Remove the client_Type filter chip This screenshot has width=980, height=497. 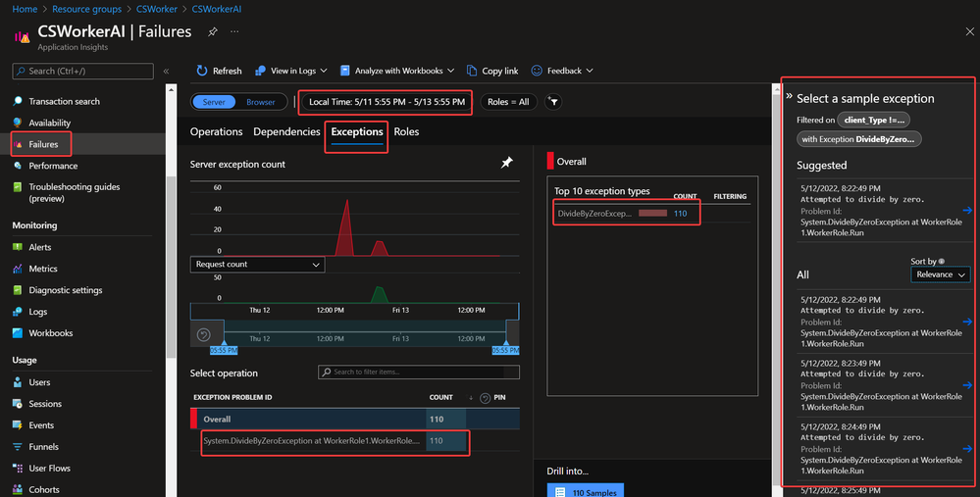874,120
